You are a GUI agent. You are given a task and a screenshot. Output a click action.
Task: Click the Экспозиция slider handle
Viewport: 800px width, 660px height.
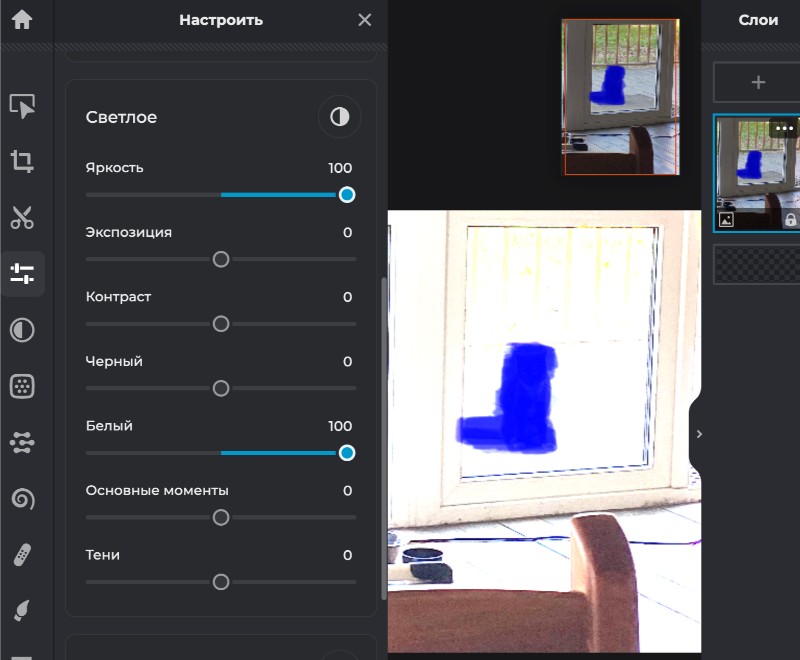tap(221, 259)
